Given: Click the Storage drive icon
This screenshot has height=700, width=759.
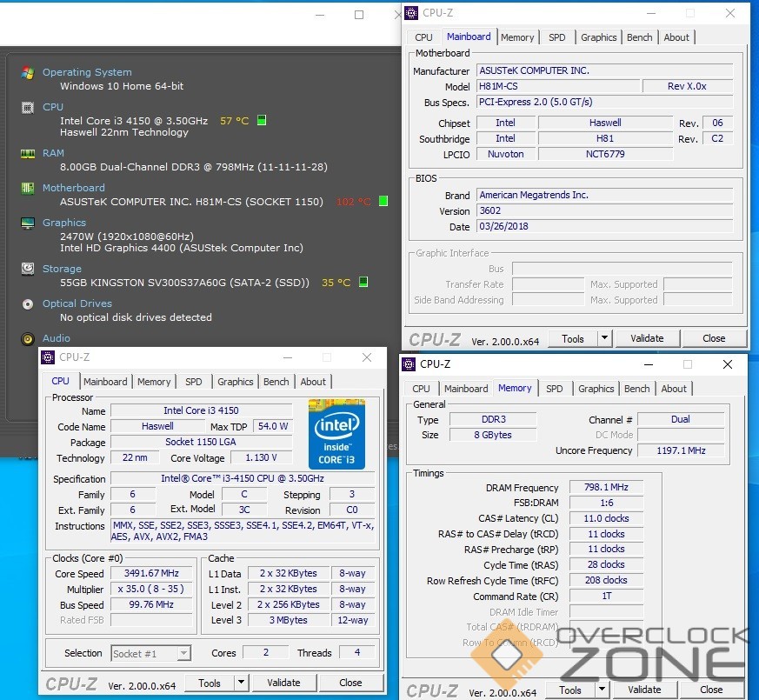Looking at the screenshot, I should pyautogui.click(x=28, y=270).
